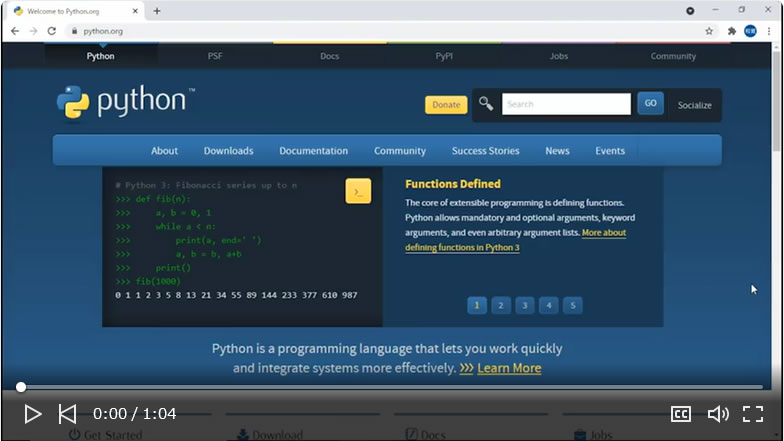Open About navigation menu
The width and height of the screenshot is (784, 441).
[164, 150]
